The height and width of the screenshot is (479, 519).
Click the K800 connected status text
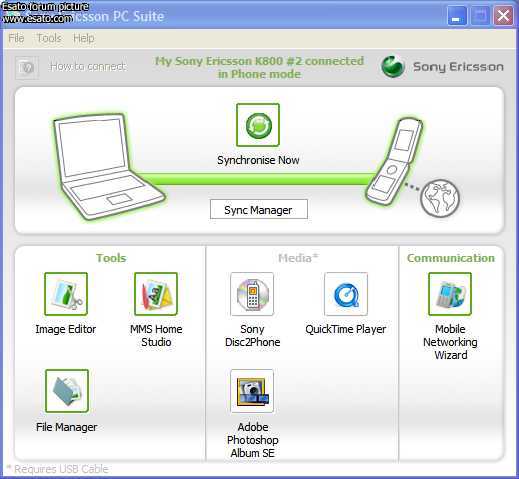[x=259, y=67]
